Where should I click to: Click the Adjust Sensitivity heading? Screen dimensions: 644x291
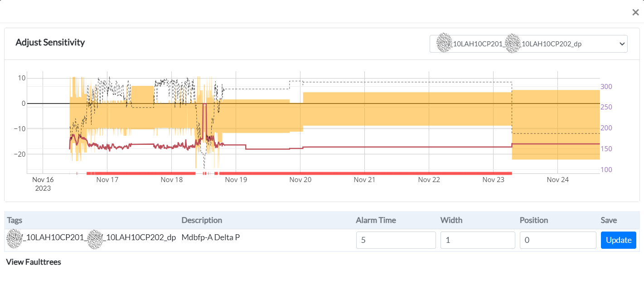50,43
